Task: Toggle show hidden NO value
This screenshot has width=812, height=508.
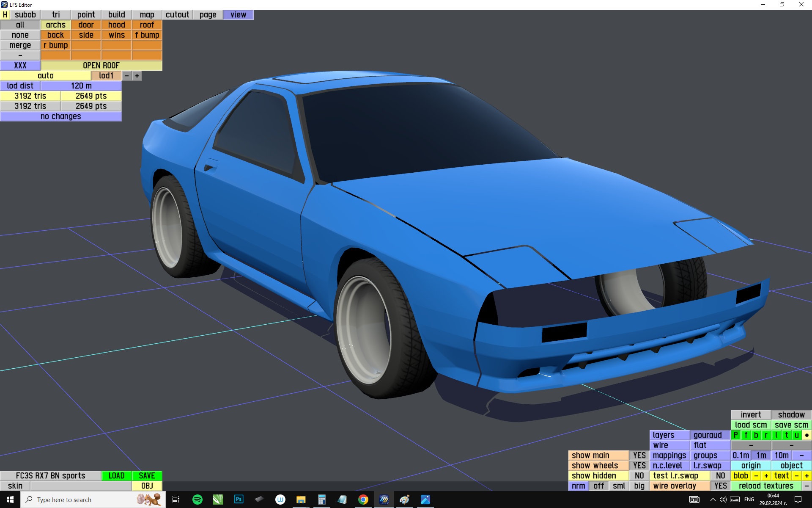Action: (639, 475)
